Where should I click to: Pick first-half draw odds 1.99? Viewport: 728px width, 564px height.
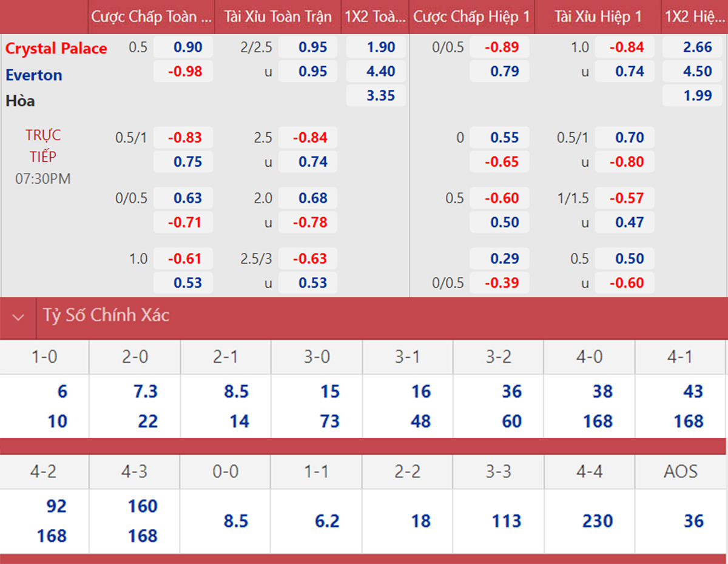coord(693,95)
